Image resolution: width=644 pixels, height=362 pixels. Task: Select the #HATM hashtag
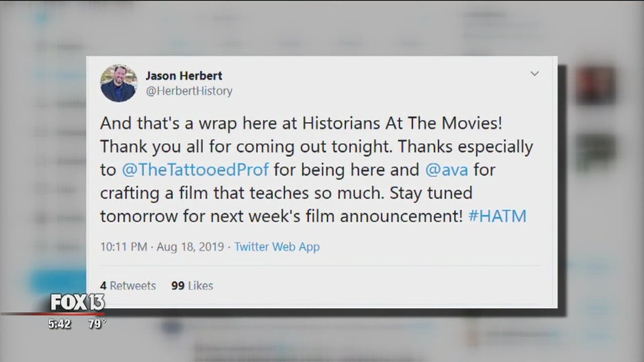coord(498,216)
